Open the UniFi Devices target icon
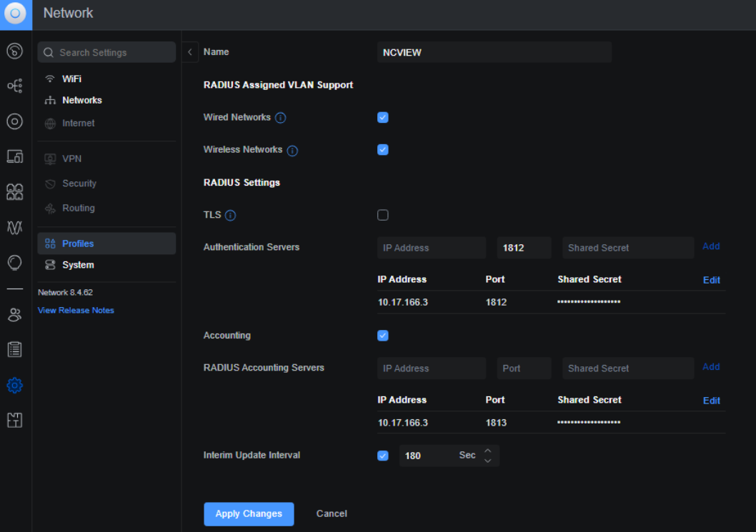 pos(14,121)
